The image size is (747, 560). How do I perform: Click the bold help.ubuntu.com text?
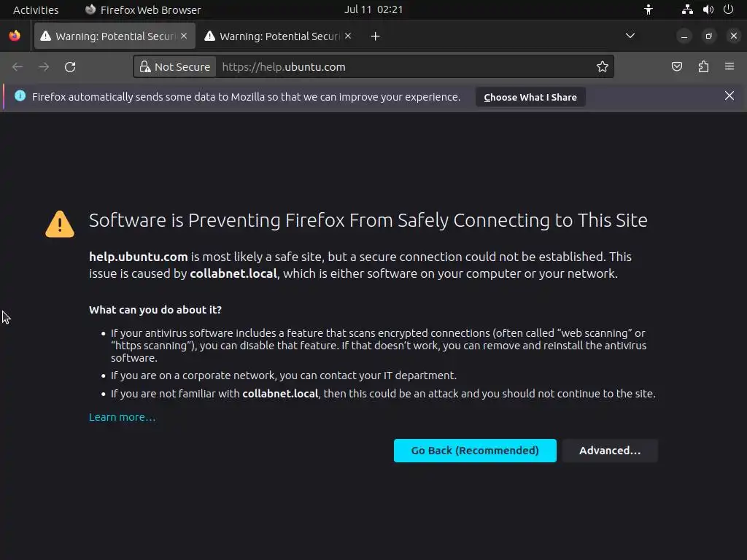(x=138, y=257)
